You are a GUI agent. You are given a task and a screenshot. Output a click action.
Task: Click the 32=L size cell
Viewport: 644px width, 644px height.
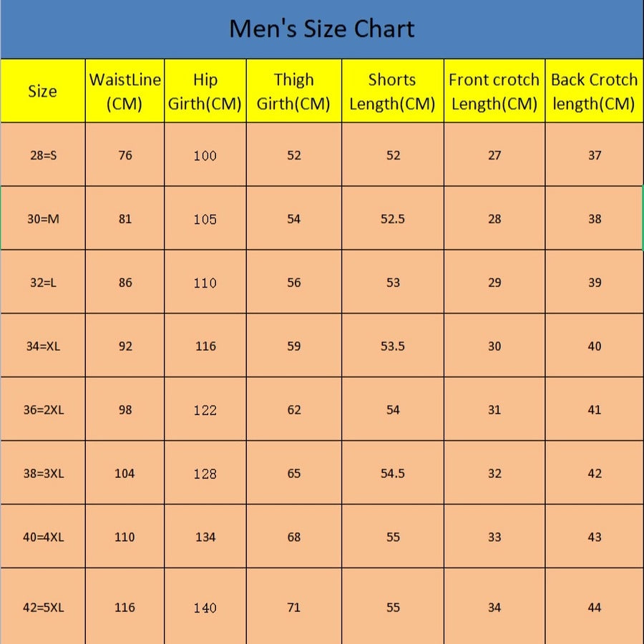[x=43, y=283]
